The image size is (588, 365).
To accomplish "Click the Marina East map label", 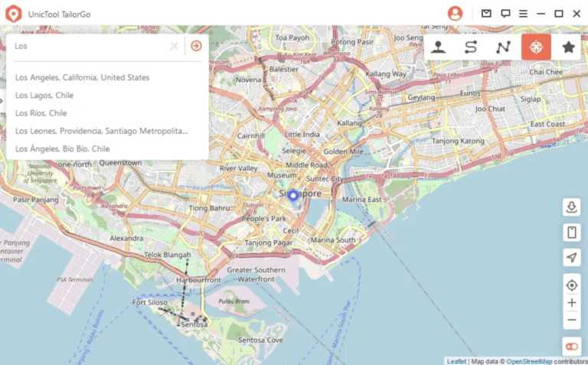I will pos(361,200).
